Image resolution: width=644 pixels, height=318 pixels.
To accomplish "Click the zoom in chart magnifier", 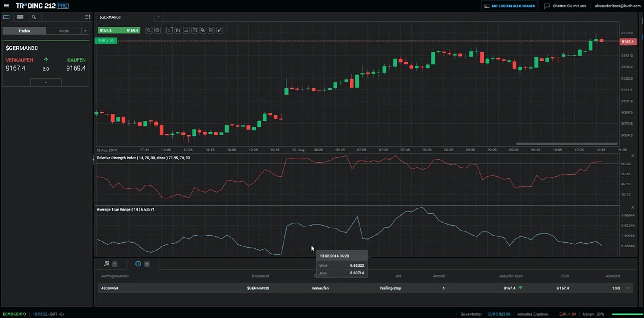I will coord(158,30).
